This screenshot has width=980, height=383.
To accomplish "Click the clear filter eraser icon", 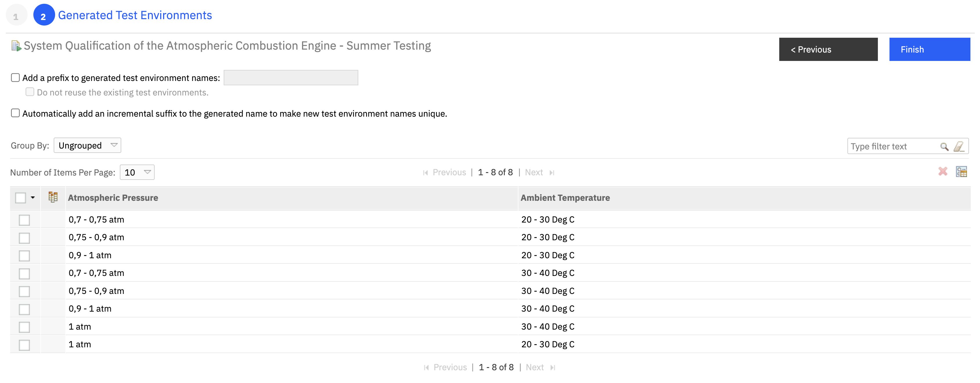I will pos(958,147).
